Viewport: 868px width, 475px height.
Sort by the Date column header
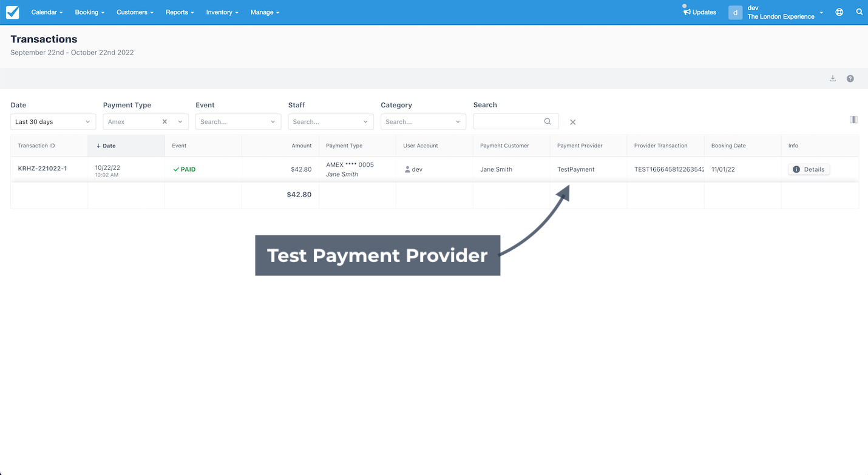[126, 146]
